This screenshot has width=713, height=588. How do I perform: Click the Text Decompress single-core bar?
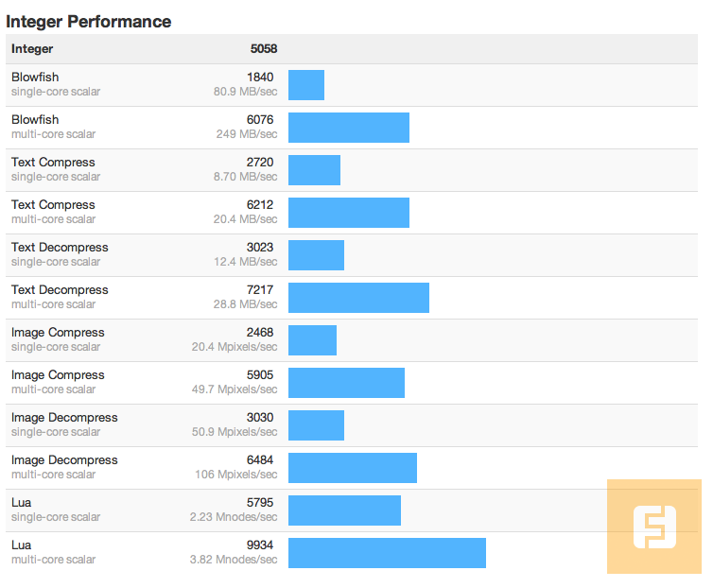pos(316,255)
